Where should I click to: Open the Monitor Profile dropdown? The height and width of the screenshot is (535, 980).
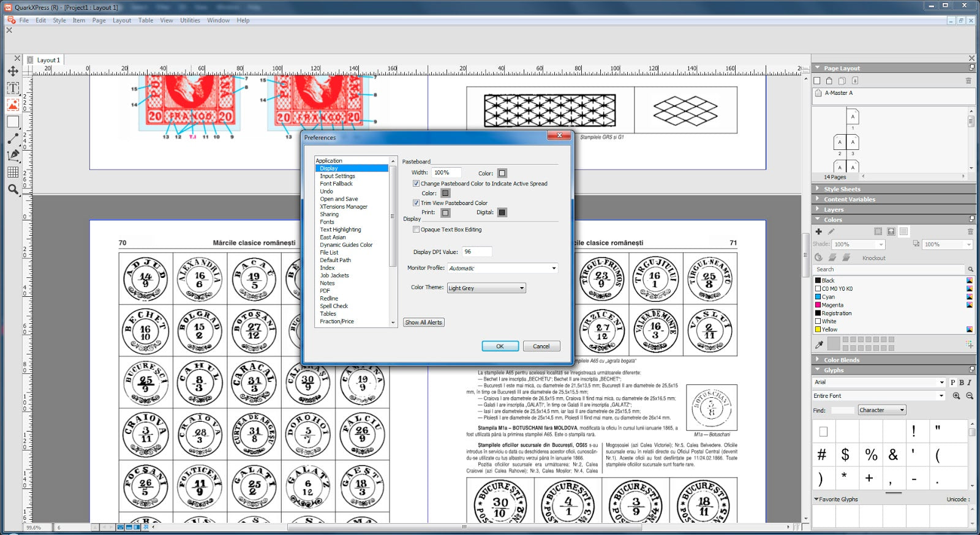(x=502, y=268)
